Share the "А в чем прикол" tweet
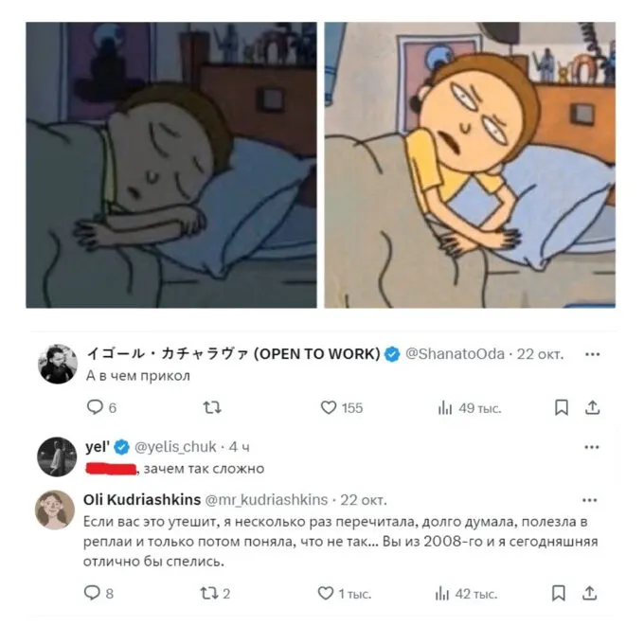This screenshot has width=644, height=644. 593,407
